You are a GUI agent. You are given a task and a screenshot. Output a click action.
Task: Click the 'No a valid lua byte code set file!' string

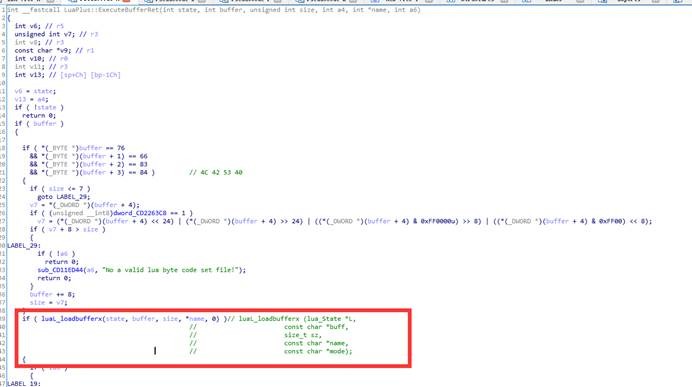click(170, 270)
